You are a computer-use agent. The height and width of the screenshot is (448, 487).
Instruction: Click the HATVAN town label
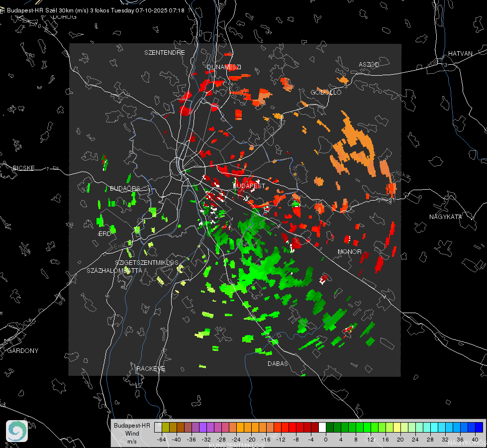pos(460,53)
